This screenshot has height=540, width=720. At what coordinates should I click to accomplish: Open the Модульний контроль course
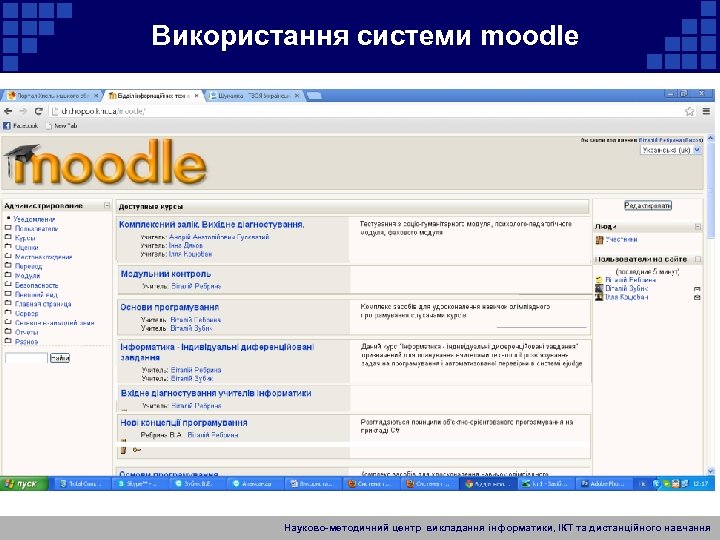[166, 274]
